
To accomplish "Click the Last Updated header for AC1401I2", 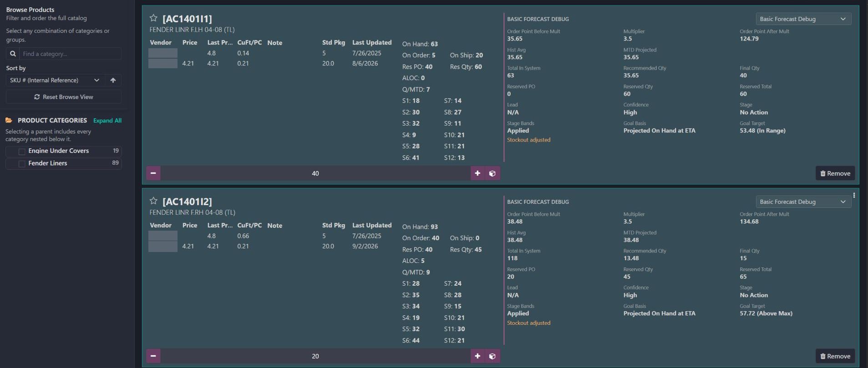I will 372,225.
